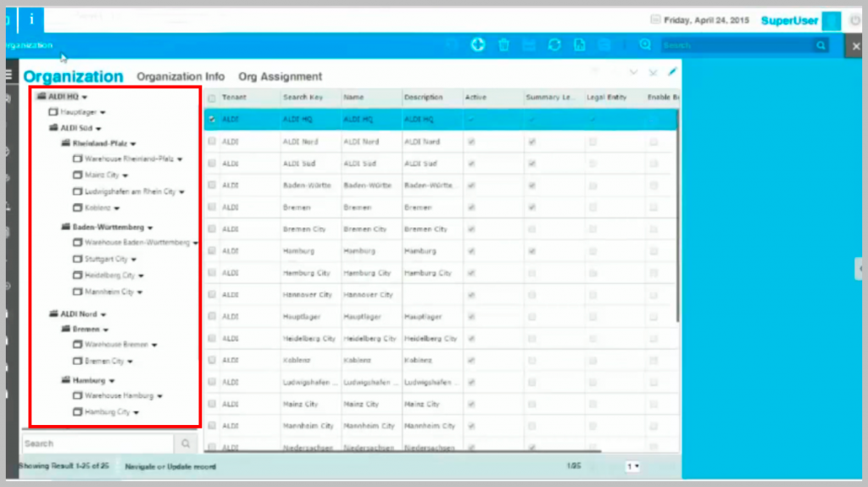Click the Organization breadcrumb in blue bar
The height and width of the screenshot is (487, 868).
(x=29, y=45)
